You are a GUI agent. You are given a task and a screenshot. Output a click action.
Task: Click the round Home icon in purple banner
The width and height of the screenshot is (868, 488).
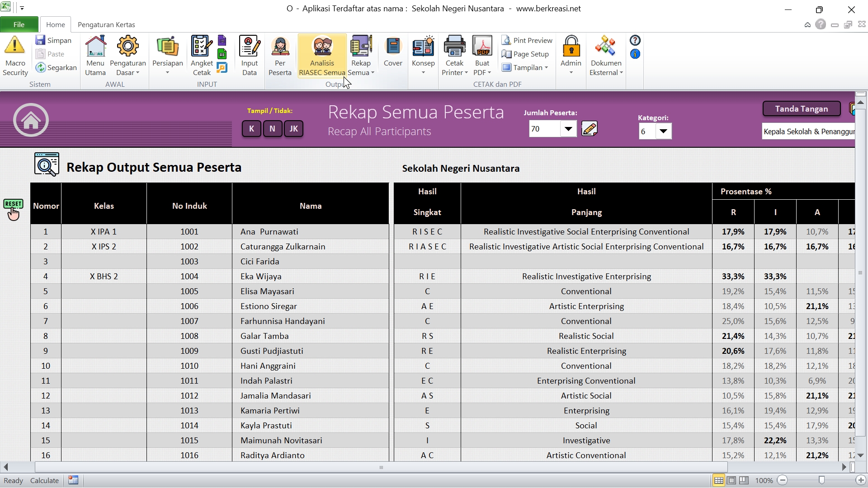[x=31, y=120]
